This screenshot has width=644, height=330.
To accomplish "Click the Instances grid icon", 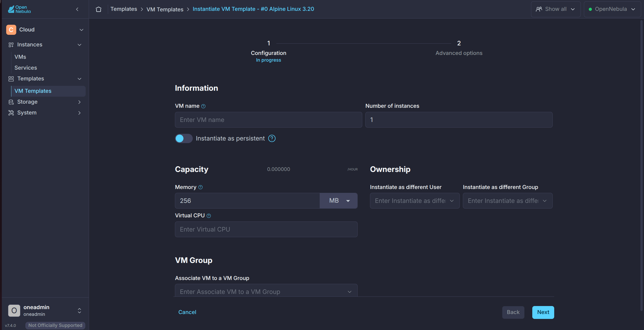I will click(11, 45).
